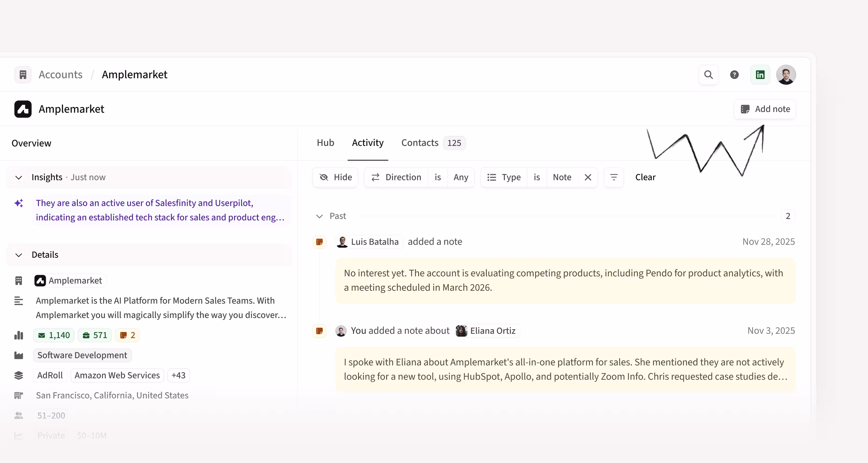Viewport: 868px width, 463px height.
Task: Remove the Type is Note filter
Action: 588,177
